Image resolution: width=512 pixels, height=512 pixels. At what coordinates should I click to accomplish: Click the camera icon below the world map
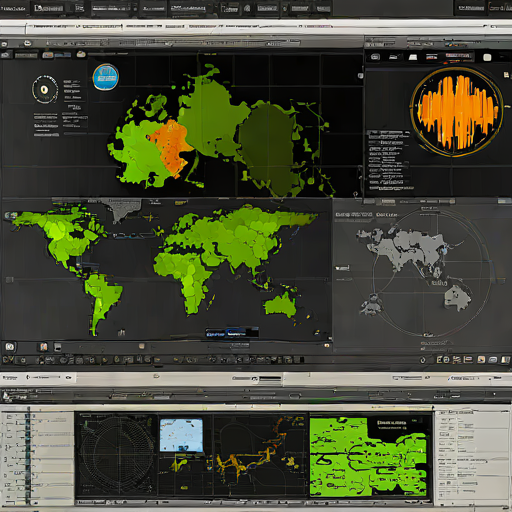(10, 347)
